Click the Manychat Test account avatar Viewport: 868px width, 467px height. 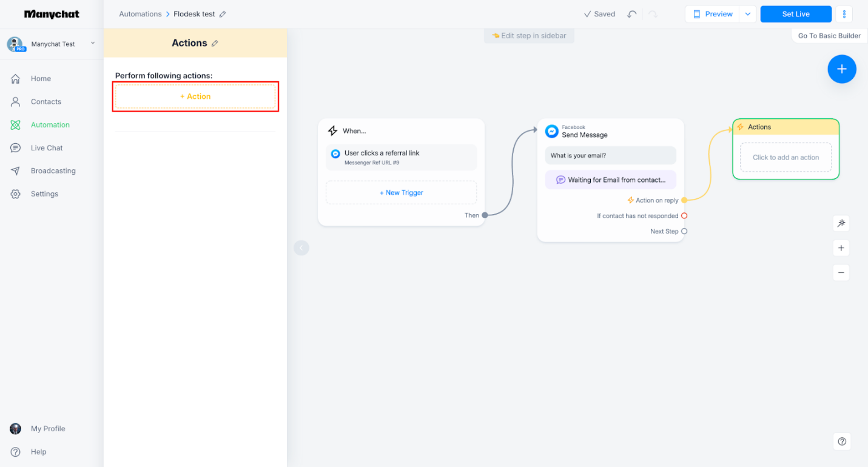[16, 44]
